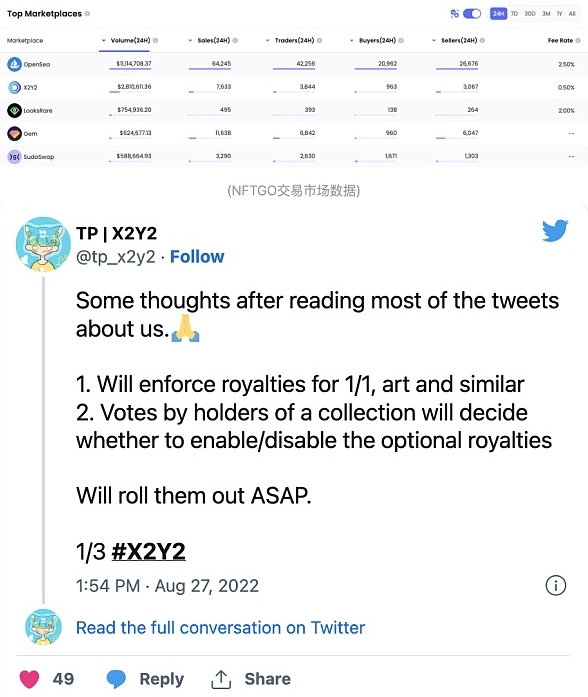
Task: Like the tweet with heart icon
Action: [x=30, y=679]
